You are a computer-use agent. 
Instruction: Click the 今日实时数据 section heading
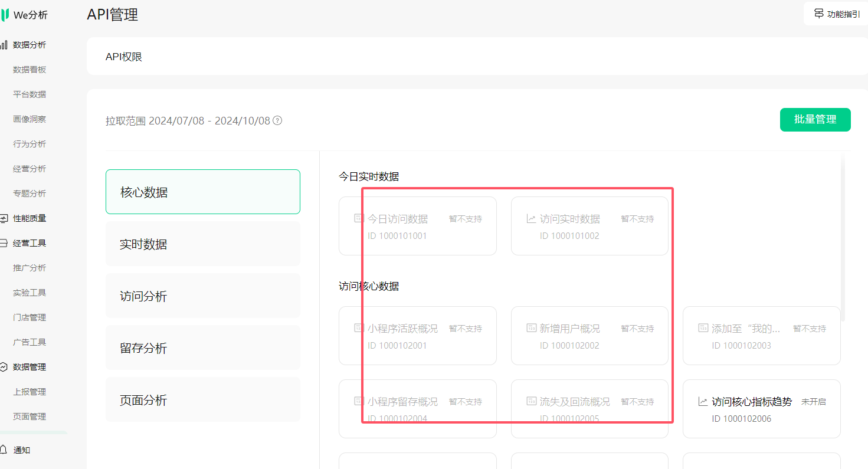point(369,176)
